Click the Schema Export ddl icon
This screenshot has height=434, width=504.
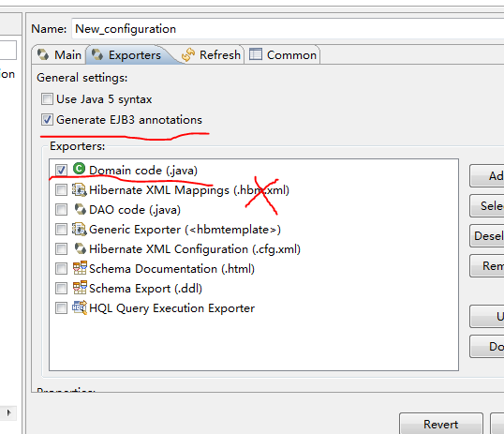(x=80, y=288)
